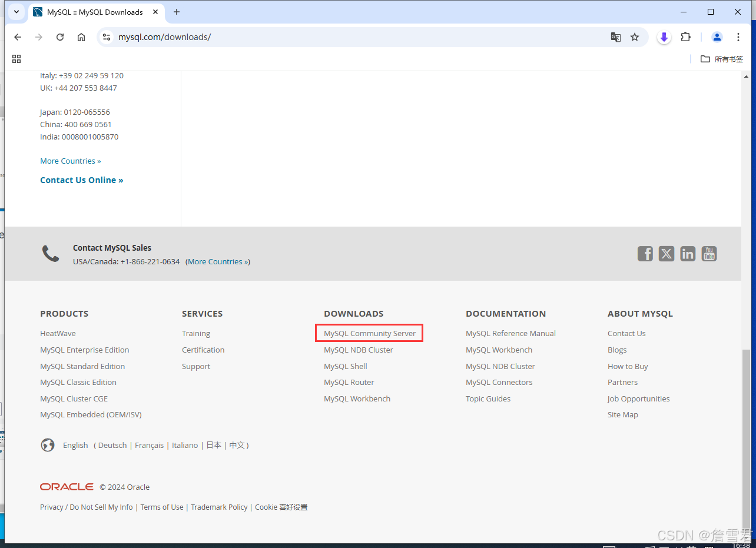Viewport: 756px width, 548px height.
Task: Open the Chrome three-dot menu
Action: click(x=738, y=37)
